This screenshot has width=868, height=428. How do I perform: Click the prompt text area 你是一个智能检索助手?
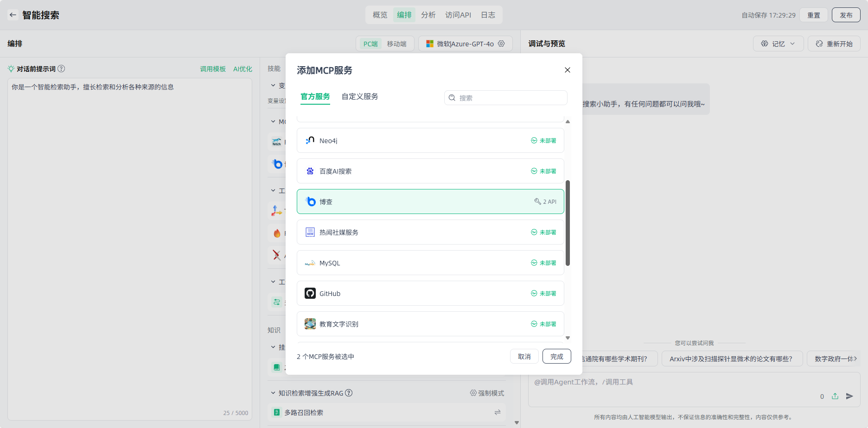pos(130,249)
